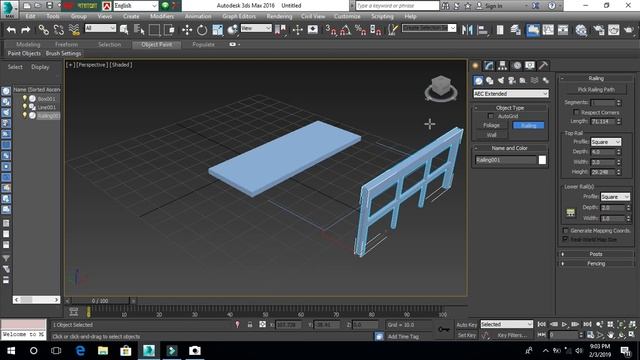This screenshot has height=360, width=640.
Task: Click the Render Production teapot icon
Action: pos(629,29)
